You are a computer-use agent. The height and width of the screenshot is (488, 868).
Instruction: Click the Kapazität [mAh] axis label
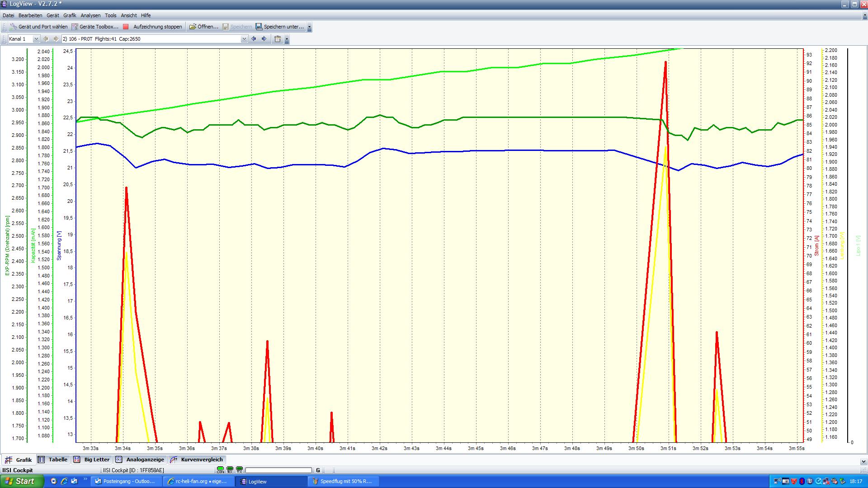33,245
